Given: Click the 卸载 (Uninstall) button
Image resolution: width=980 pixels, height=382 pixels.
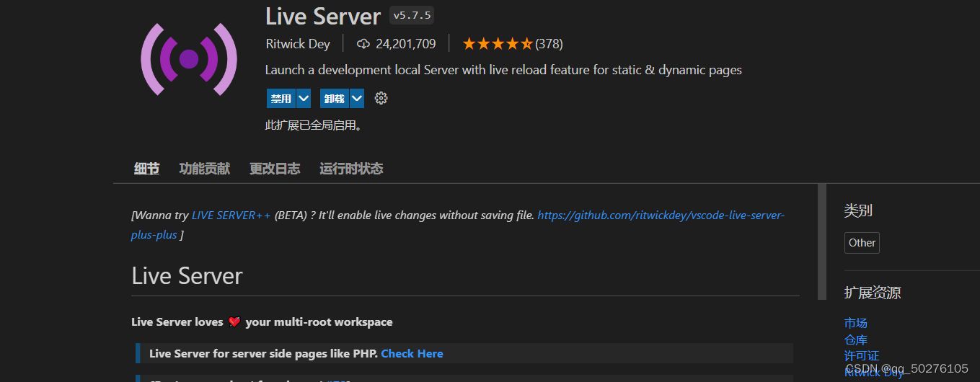Looking at the screenshot, I should (335, 98).
